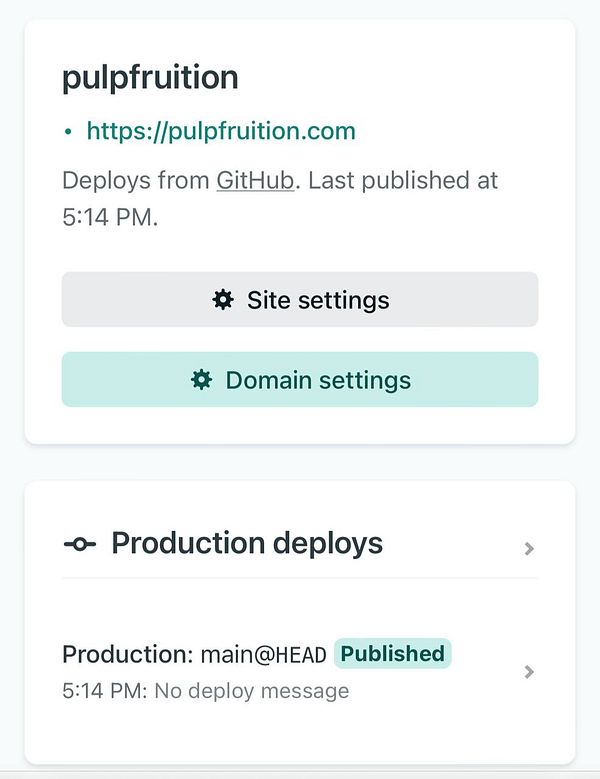
Task: Open Site settings button
Action: pyautogui.click(x=300, y=300)
